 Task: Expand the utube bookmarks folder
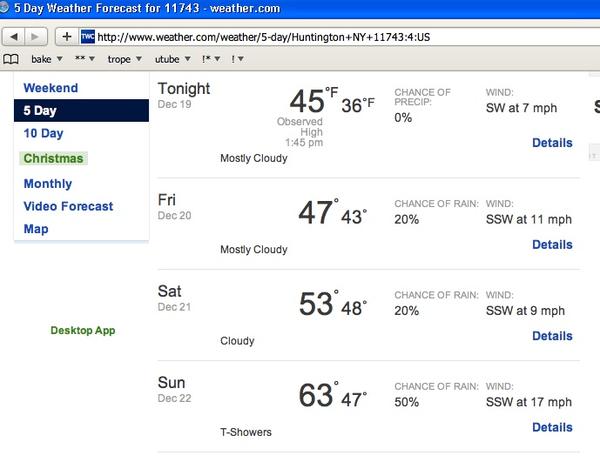coord(170,59)
